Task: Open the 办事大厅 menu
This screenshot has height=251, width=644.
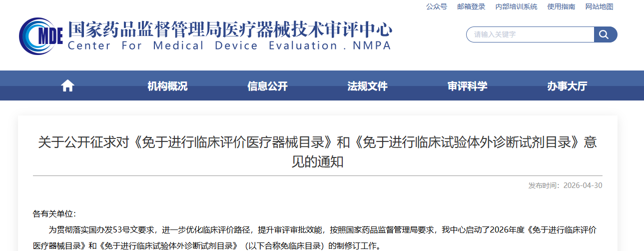Action: coord(567,86)
